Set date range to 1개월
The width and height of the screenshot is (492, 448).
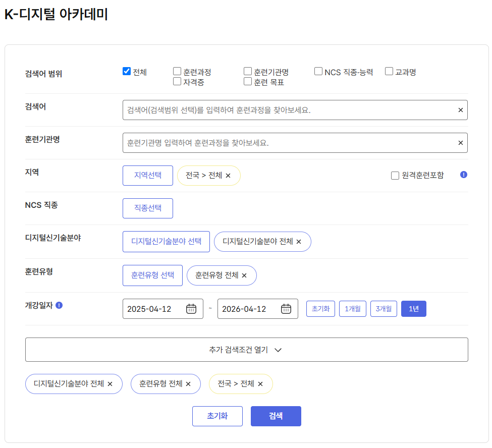(x=352, y=309)
